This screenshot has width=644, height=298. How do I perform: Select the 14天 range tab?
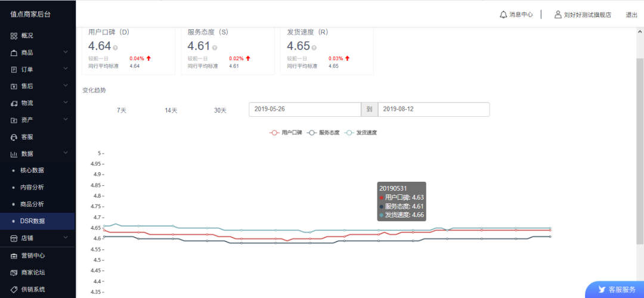pyautogui.click(x=171, y=110)
